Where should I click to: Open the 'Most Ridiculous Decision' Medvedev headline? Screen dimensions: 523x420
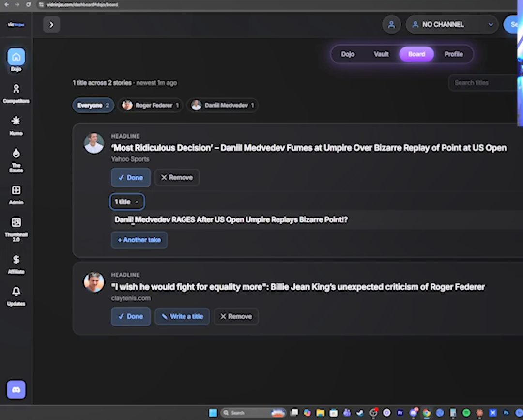point(308,148)
